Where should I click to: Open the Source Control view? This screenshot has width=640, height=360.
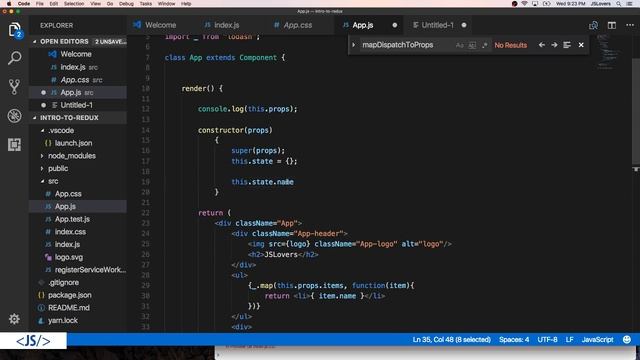(14, 87)
